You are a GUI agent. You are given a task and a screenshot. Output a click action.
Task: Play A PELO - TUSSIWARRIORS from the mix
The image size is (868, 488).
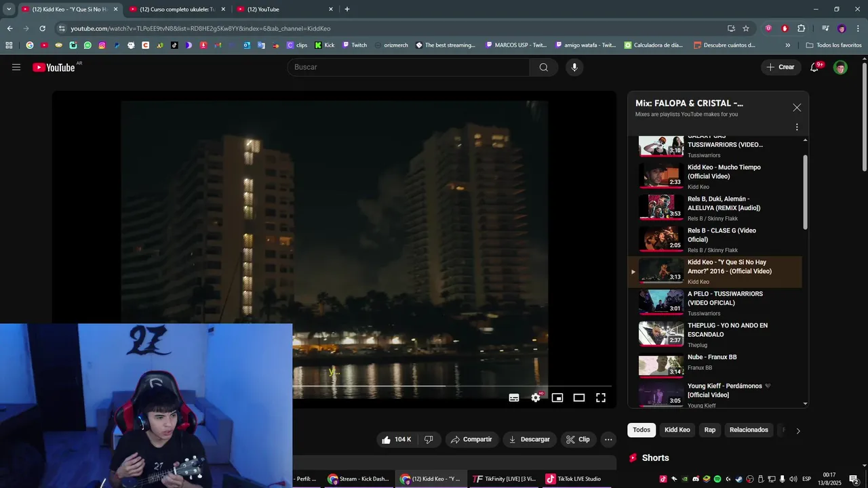click(715, 303)
